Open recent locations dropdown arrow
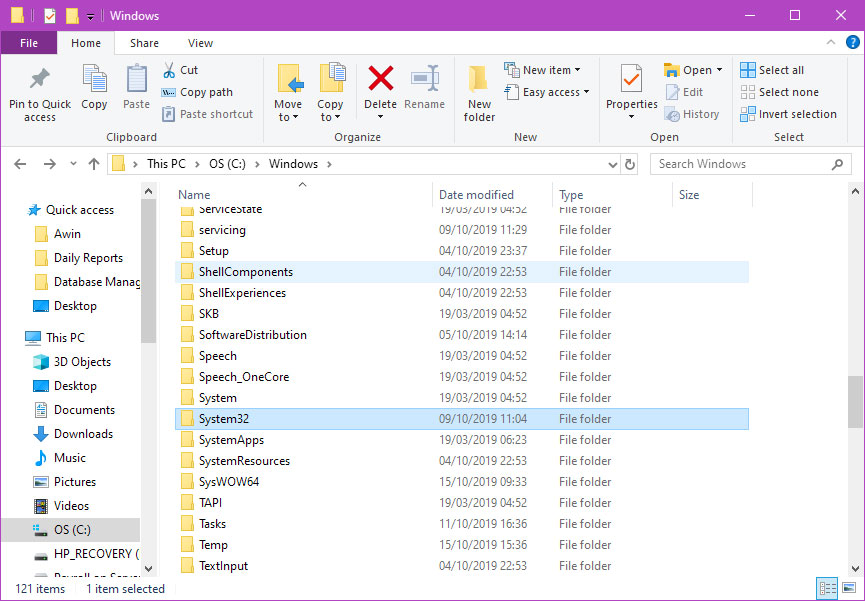This screenshot has width=865, height=601. (x=73, y=164)
